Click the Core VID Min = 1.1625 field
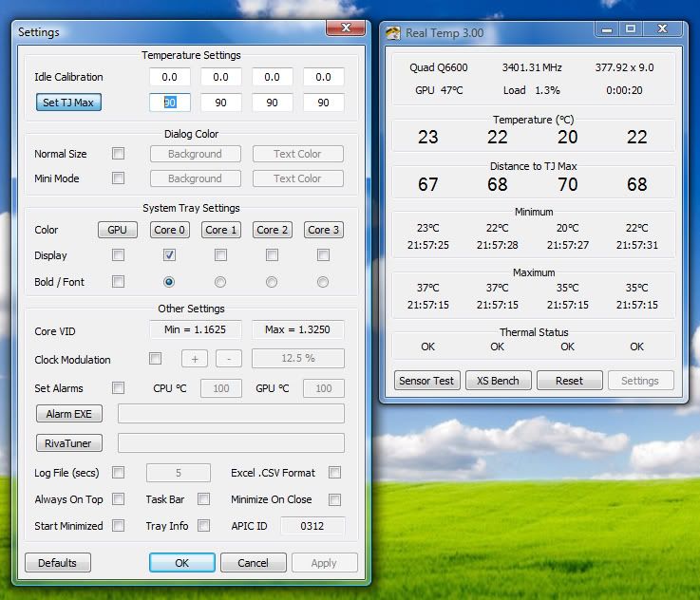The width and height of the screenshot is (700, 600). [196, 329]
